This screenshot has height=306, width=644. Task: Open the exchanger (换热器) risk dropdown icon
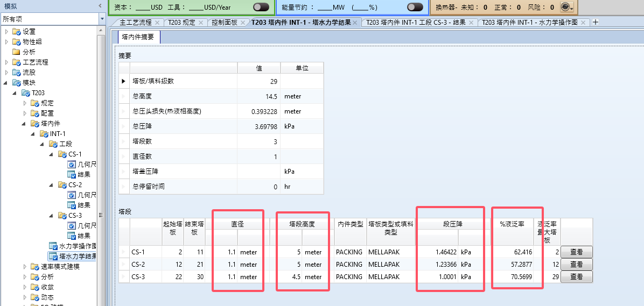pyautogui.click(x=567, y=7)
